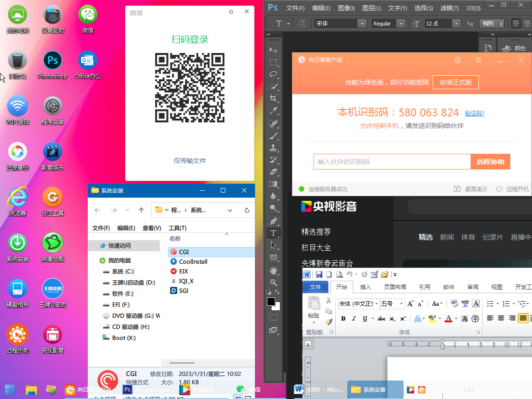Open Word font size dropdown 五号

[x=401, y=304]
